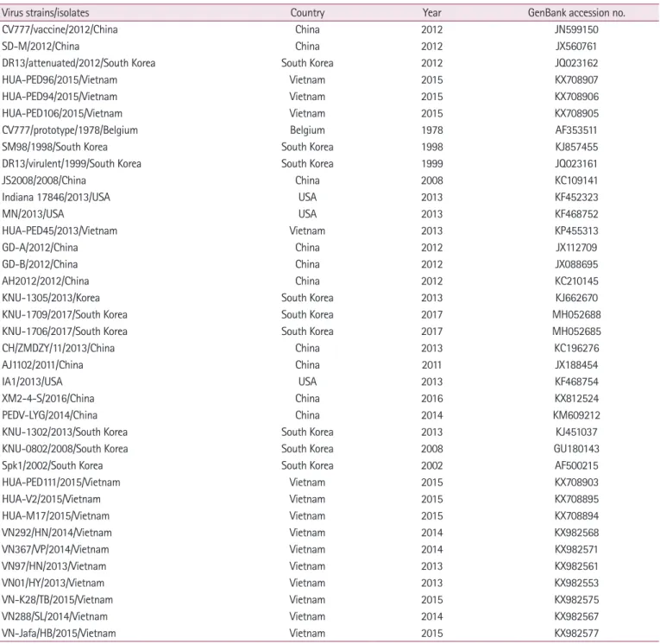Select strain PEDV-LYG/2014/China
Image resolution: width=660 pixels, height=644 pixels.
click(50, 415)
